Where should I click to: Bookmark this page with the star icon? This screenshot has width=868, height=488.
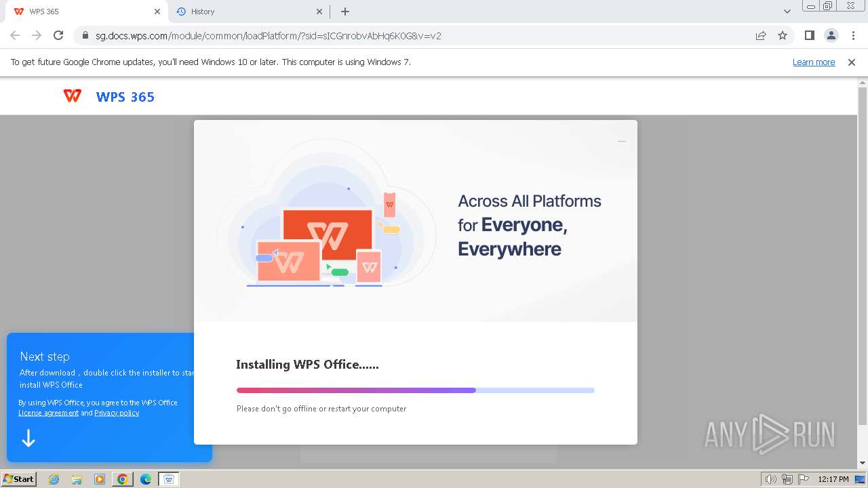[x=783, y=35]
